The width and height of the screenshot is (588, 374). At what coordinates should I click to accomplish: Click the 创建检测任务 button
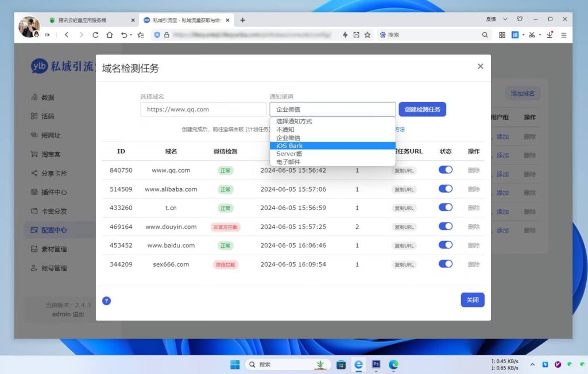(x=422, y=109)
